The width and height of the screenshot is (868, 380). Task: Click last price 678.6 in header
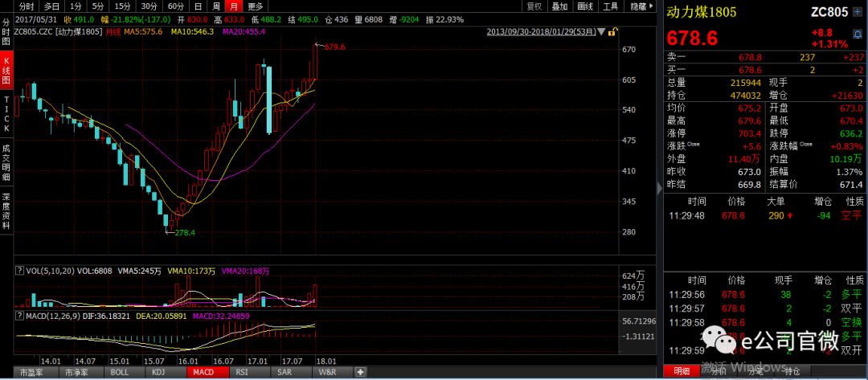692,39
